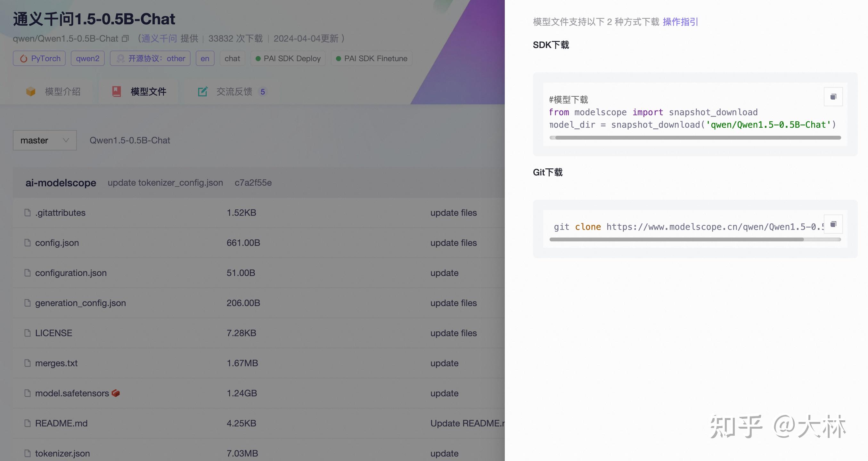The image size is (868, 461).
Task: Open the master branch dropdown
Action: click(45, 140)
